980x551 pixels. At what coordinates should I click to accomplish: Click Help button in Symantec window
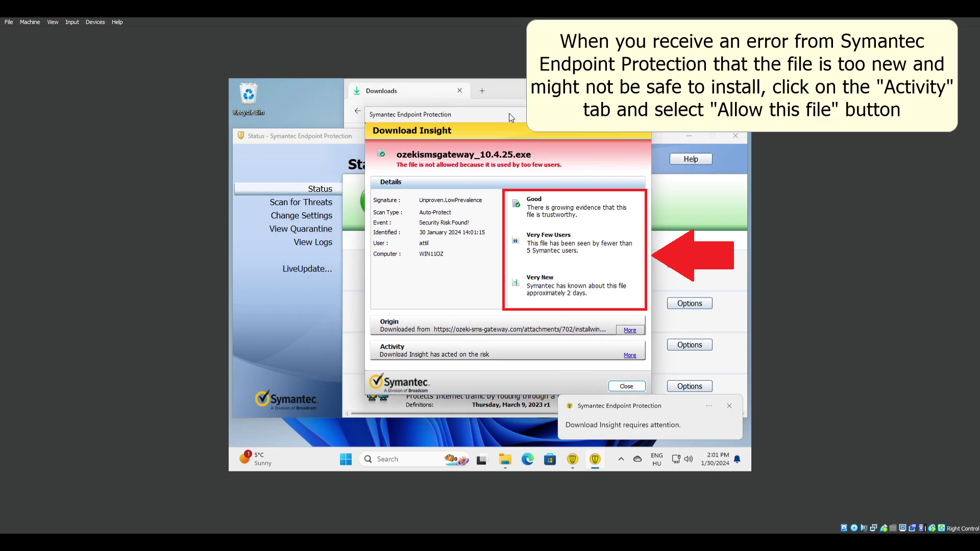[691, 159]
